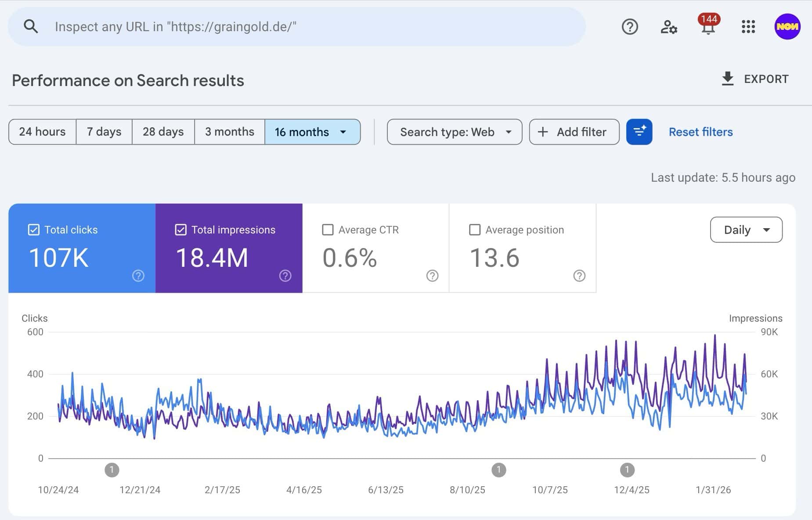Screen dimensions: 812x520
Task: Switch to the 28 days tab
Action: 162,132
